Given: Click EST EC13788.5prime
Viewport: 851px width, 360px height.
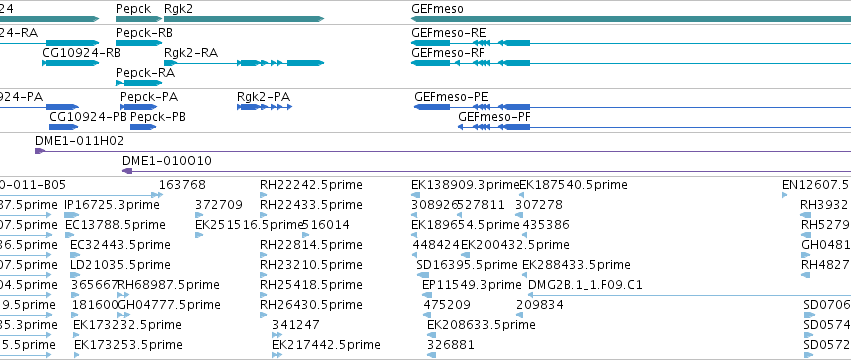Looking at the screenshot, I should (x=115, y=225).
